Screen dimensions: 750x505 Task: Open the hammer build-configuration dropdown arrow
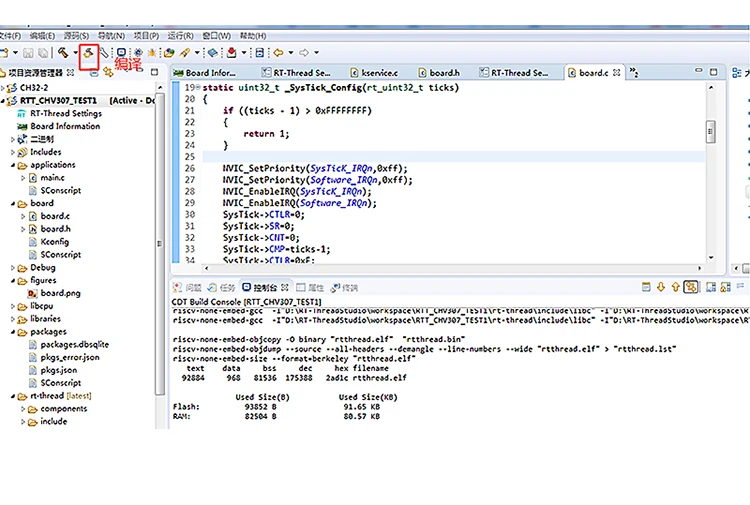click(75, 53)
